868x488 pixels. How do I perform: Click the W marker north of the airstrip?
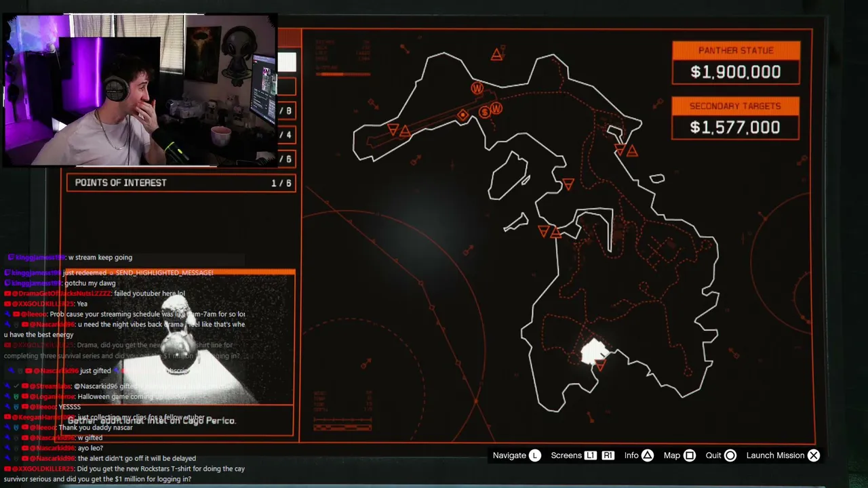click(477, 88)
